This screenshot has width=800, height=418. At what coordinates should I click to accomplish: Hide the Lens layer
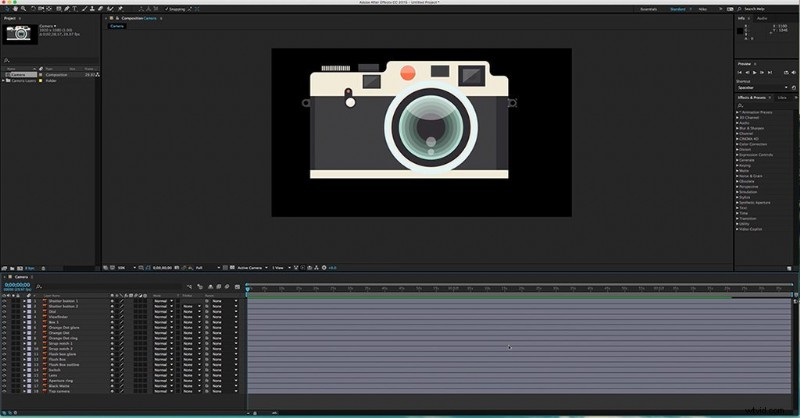[4, 375]
